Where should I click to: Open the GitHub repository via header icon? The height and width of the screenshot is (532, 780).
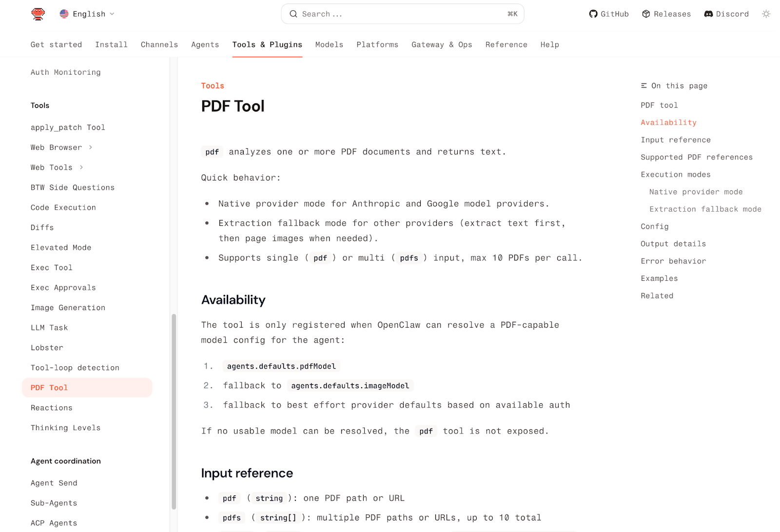593,14
